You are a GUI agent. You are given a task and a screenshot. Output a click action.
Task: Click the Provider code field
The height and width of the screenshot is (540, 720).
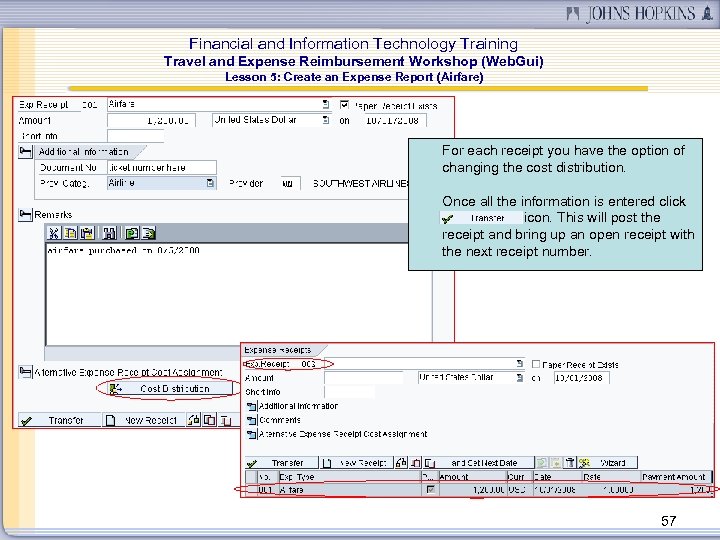coord(291,183)
